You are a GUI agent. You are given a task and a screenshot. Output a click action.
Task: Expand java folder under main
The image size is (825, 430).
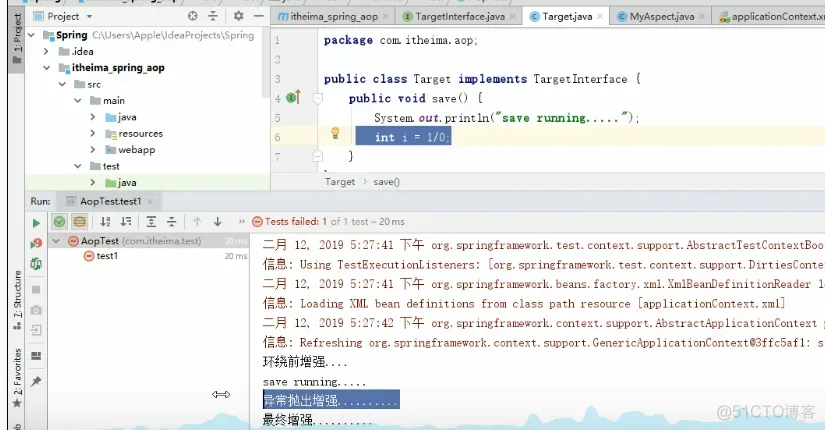(93, 117)
